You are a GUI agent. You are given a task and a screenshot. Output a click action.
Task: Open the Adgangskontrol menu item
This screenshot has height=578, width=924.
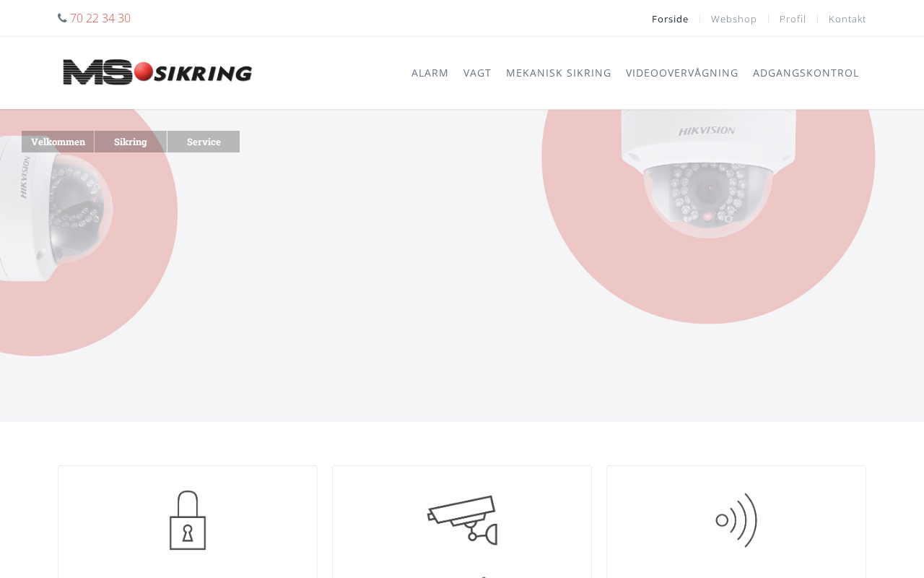(806, 73)
